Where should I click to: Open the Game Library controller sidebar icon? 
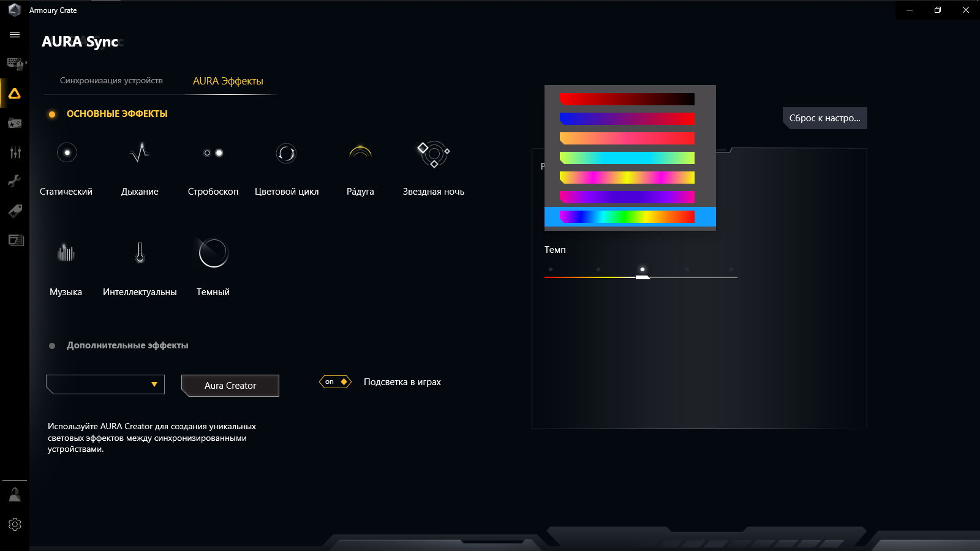[x=15, y=123]
